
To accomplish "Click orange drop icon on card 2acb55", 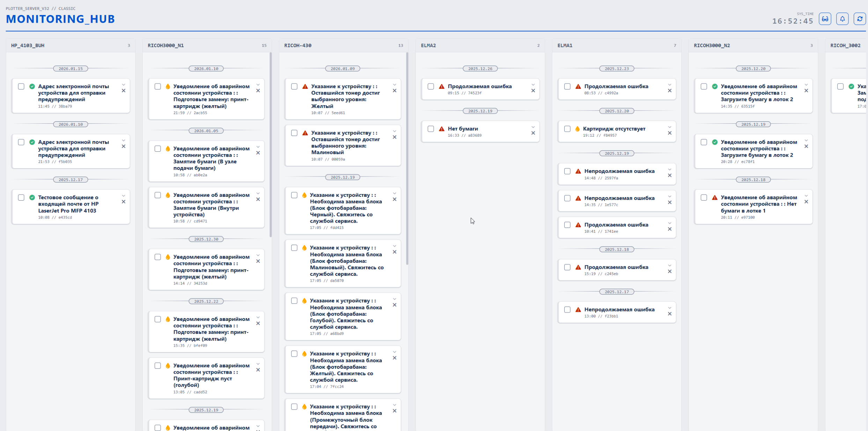I will 168,86.
